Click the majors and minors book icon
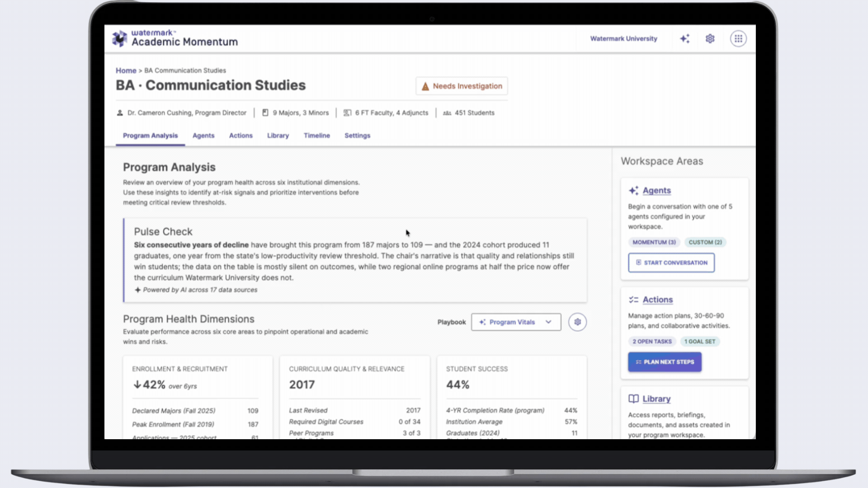The image size is (868, 488). pyautogui.click(x=265, y=113)
